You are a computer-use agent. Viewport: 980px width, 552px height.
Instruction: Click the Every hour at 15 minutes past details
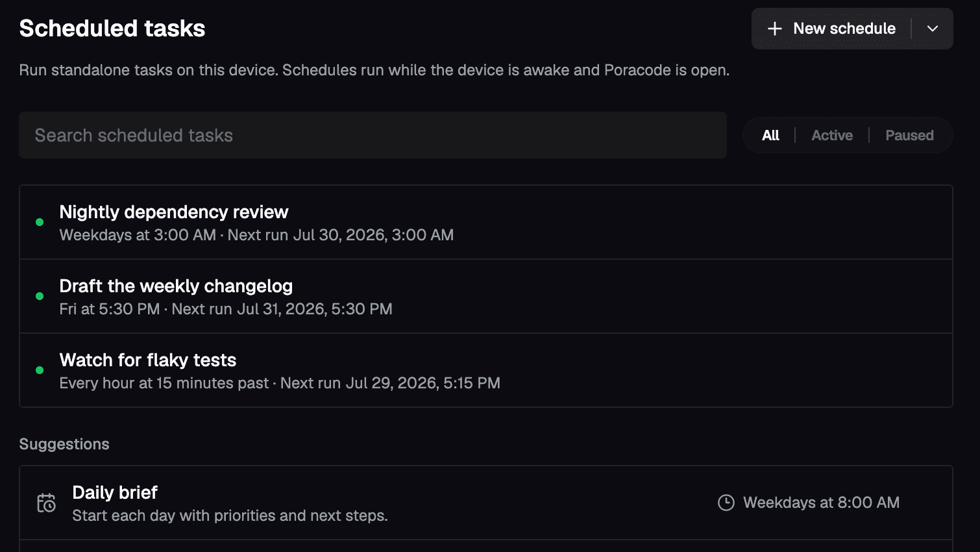[x=280, y=383]
